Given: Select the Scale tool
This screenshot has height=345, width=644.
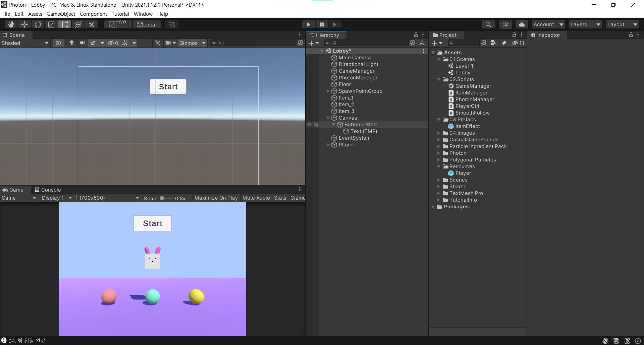Looking at the screenshot, I should tap(51, 24).
